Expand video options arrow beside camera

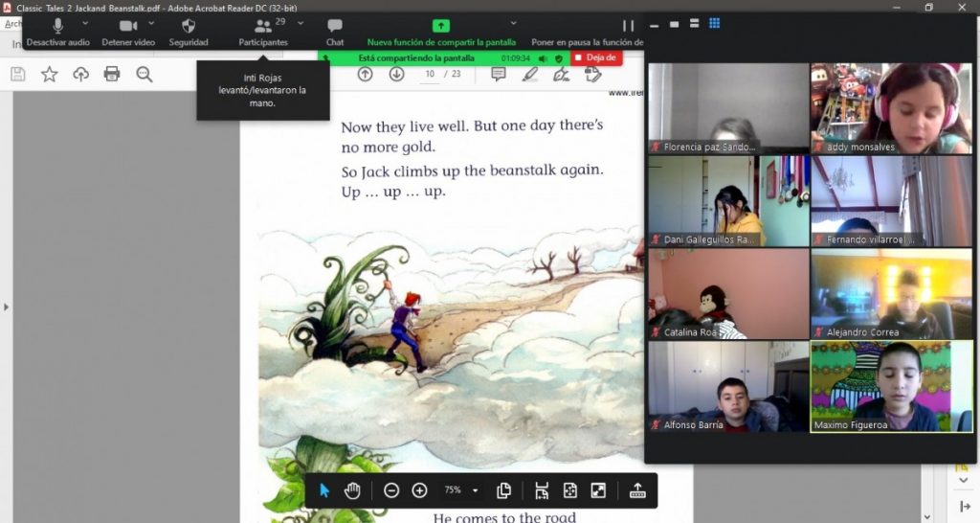pos(151,23)
